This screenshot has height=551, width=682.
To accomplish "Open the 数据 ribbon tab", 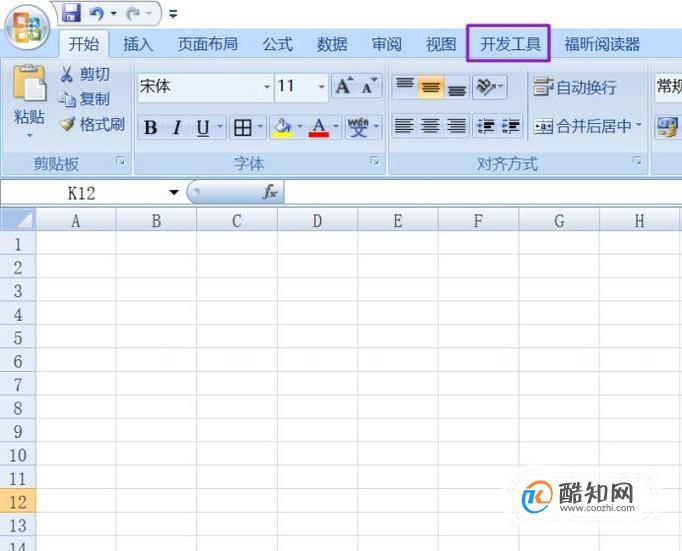I will (x=332, y=44).
